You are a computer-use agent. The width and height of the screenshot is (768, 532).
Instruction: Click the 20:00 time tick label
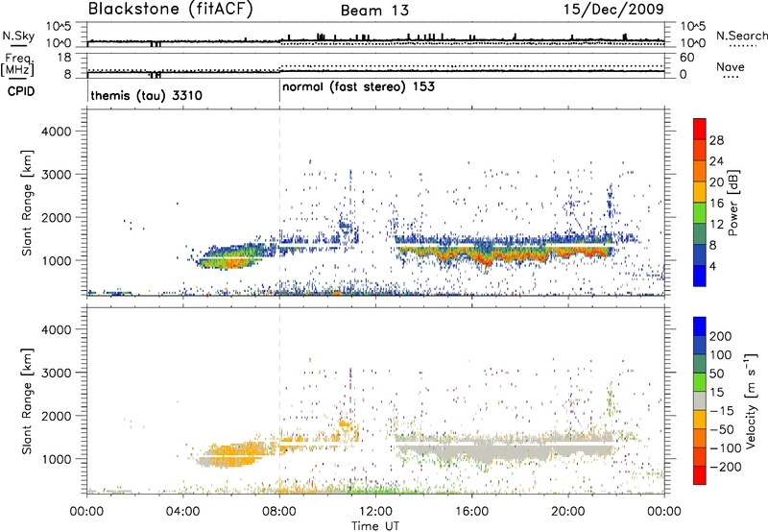coord(568,512)
